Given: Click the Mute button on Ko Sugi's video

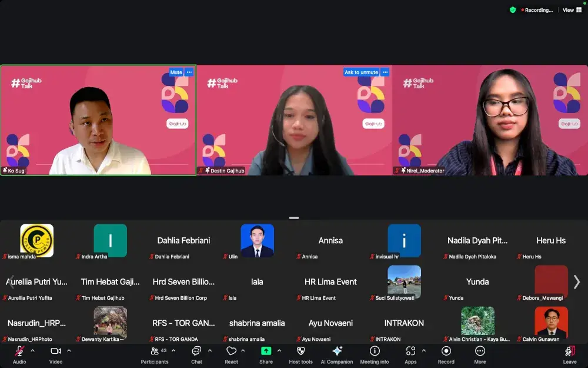Looking at the screenshot, I should click(x=176, y=72).
